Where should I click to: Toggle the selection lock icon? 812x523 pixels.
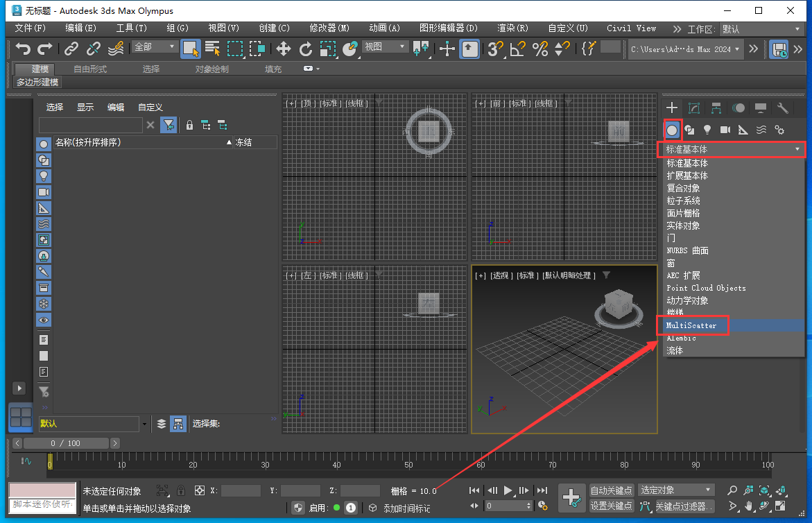pos(181,490)
